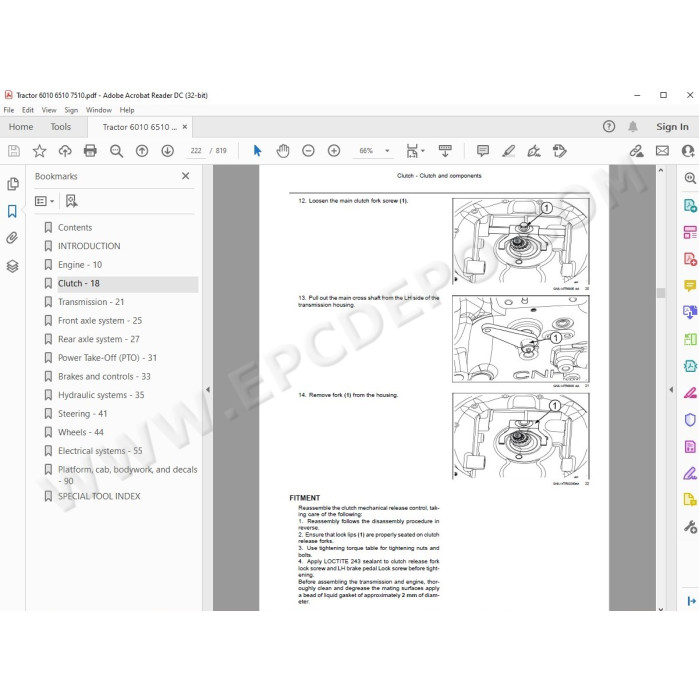Click the page number 222 field

tap(196, 151)
